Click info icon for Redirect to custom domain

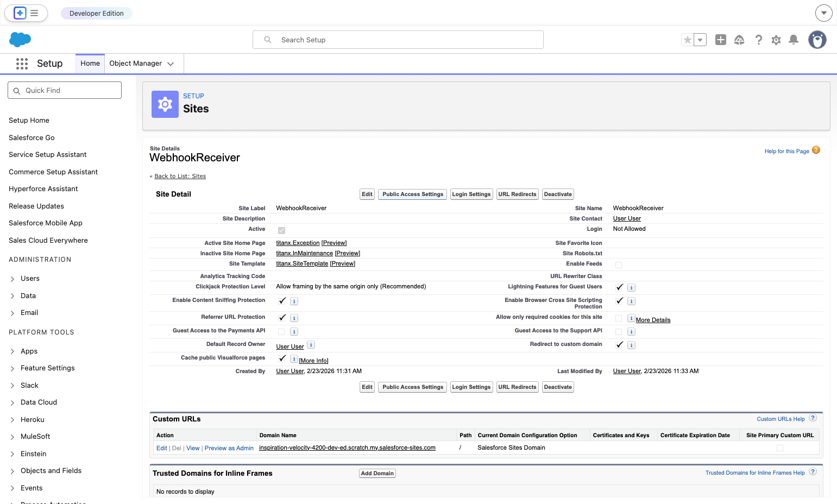pyautogui.click(x=631, y=345)
